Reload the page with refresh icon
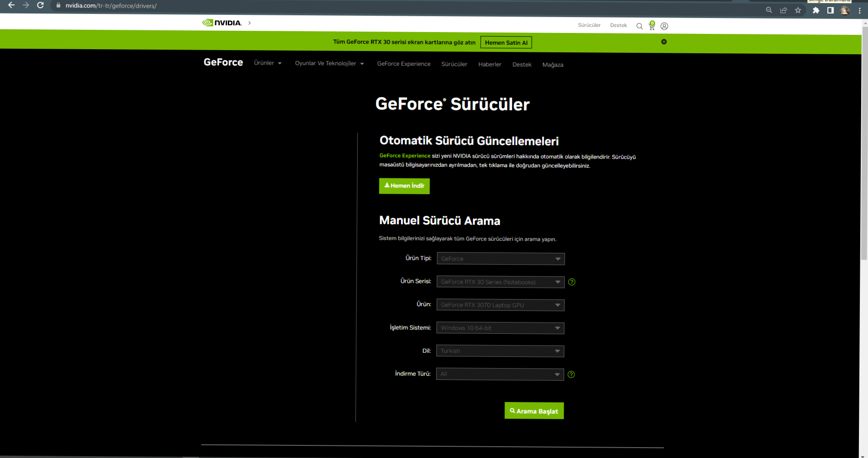868x458 pixels. (x=40, y=5)
